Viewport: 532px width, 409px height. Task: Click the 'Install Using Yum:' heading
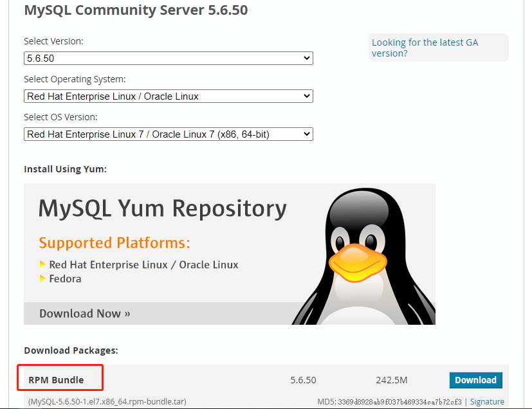click(65, 169)
